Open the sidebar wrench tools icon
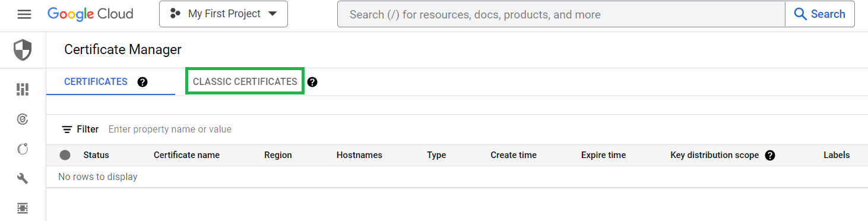The width and height of the screenshot is (868, 221). [x=23, y=179]
